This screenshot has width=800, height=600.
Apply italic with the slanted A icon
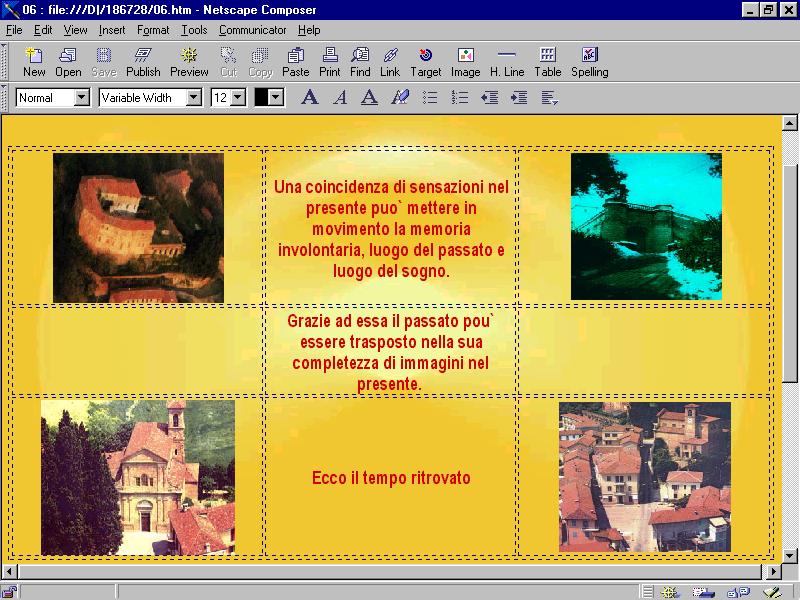coord(340,97)
